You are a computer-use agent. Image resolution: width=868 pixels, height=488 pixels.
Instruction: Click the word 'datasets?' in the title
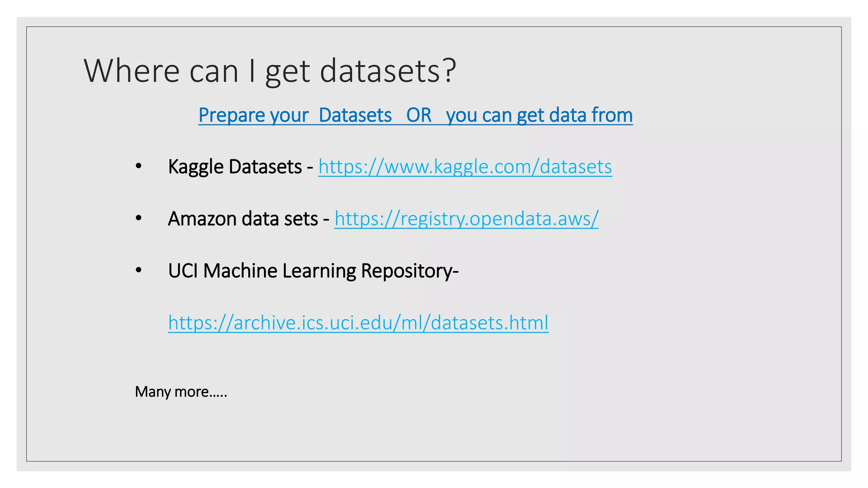click(388, 70)
